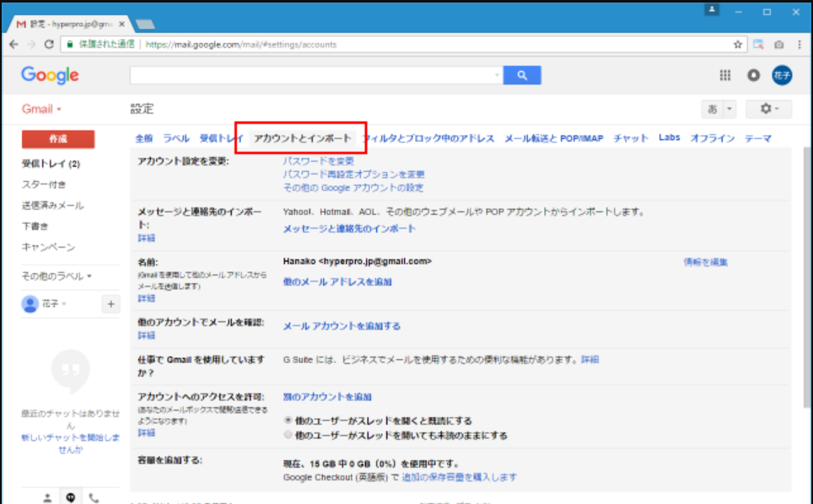This screenshot has height=504, width=813.
Task: Open the 全般 settings tab
Action: click(x=143, y=138)
